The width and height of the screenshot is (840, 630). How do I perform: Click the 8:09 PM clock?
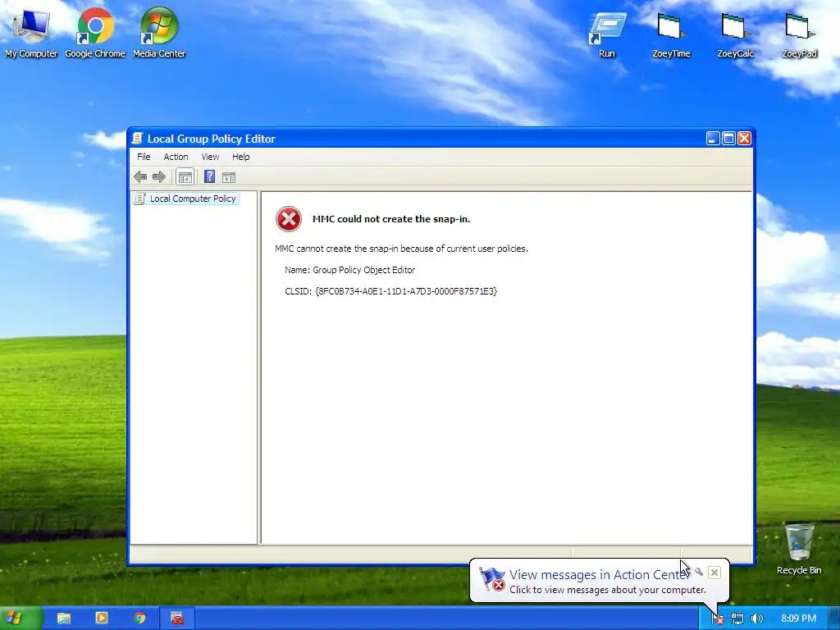[798, 619]
